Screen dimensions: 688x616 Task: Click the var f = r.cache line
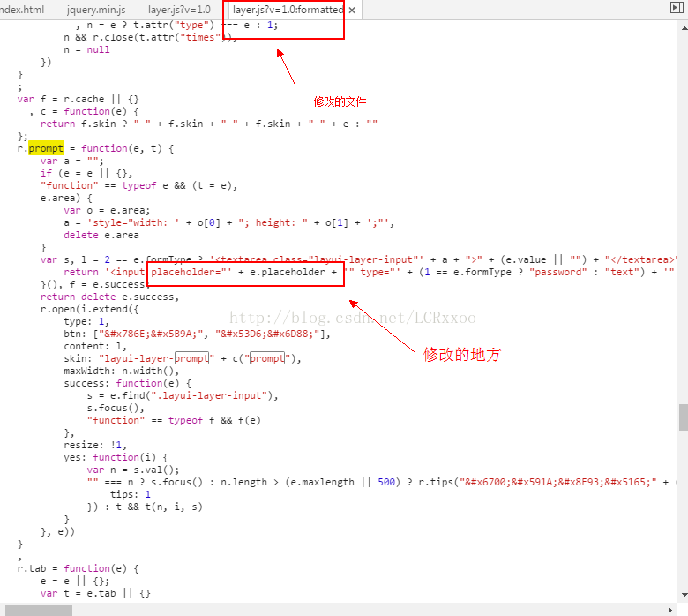[x=79, y=99]
